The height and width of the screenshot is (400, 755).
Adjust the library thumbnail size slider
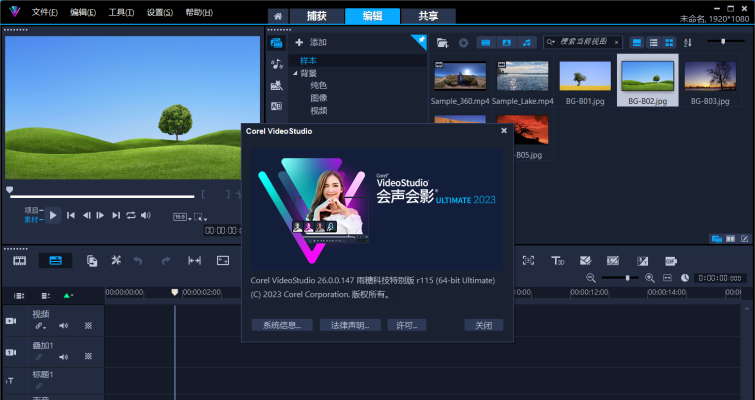(723, 41)
